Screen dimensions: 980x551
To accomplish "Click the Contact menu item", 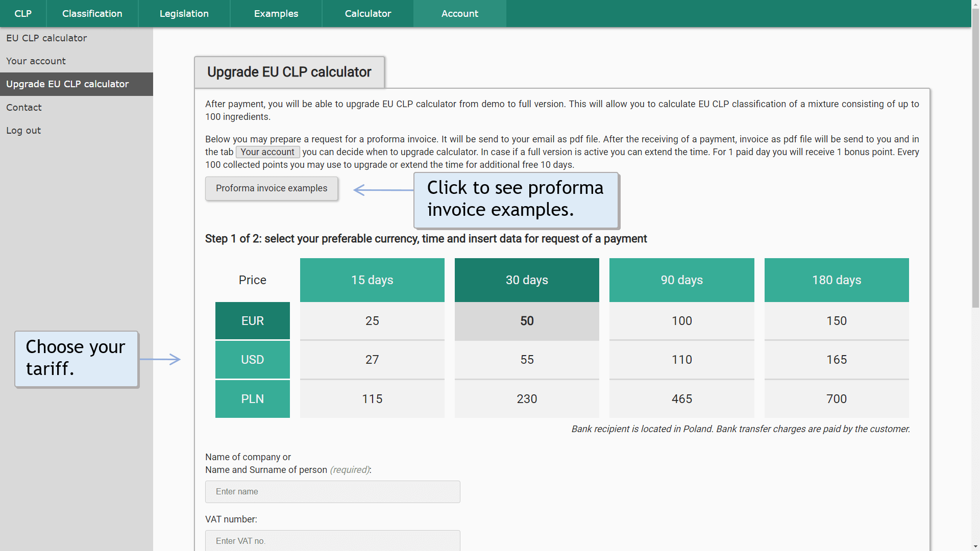I will (23, 107).
